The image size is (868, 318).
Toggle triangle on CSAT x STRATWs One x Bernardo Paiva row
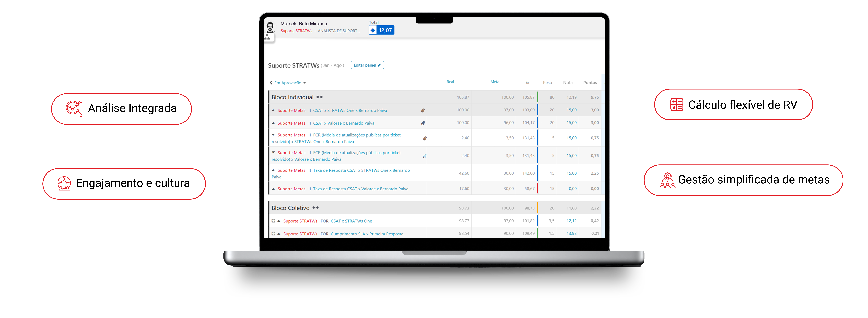[273, 110]
